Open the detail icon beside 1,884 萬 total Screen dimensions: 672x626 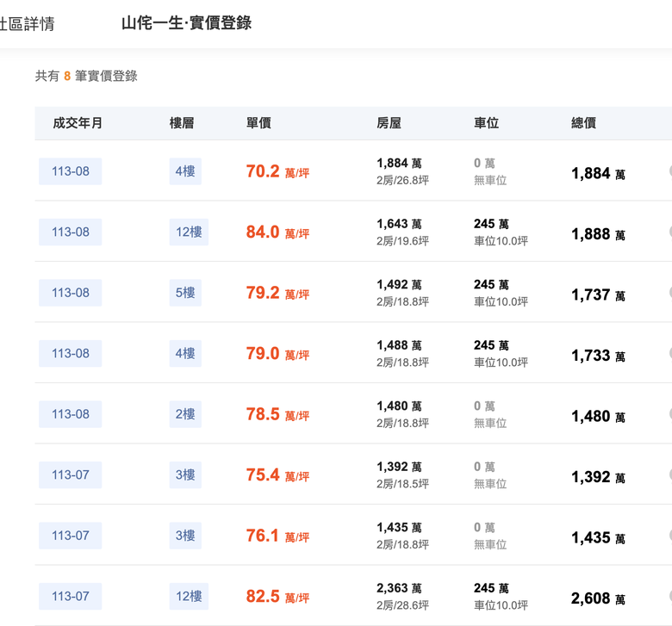coord(670,171)
